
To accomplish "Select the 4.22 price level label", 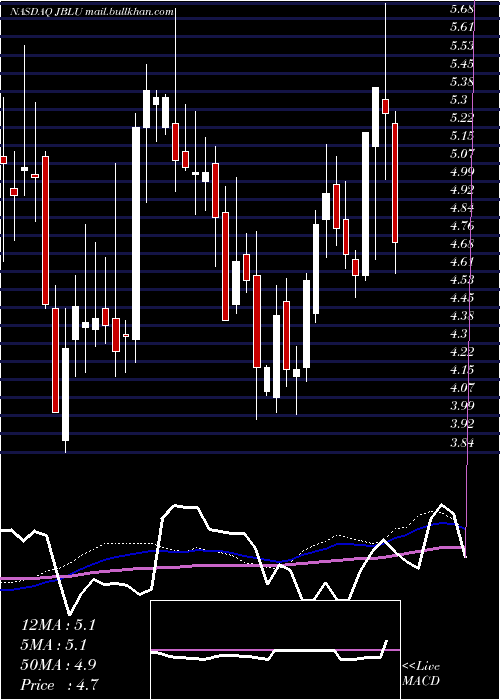I will pos(462,352).
